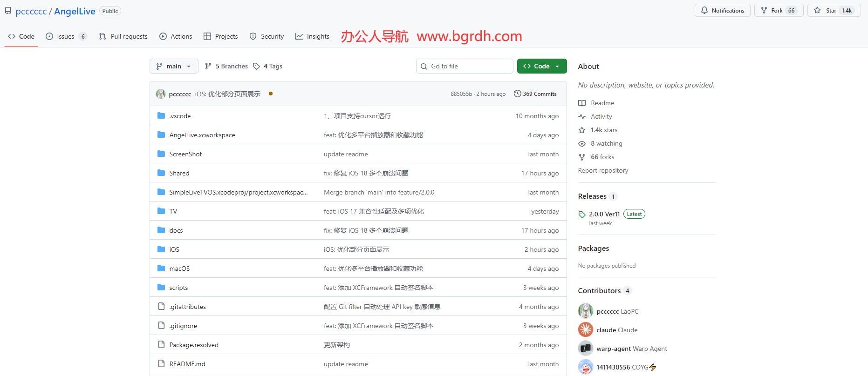This screenshot has height=376, width=868.
Task: Click the Public visibility badge
Action: click(x=110, y=11)
